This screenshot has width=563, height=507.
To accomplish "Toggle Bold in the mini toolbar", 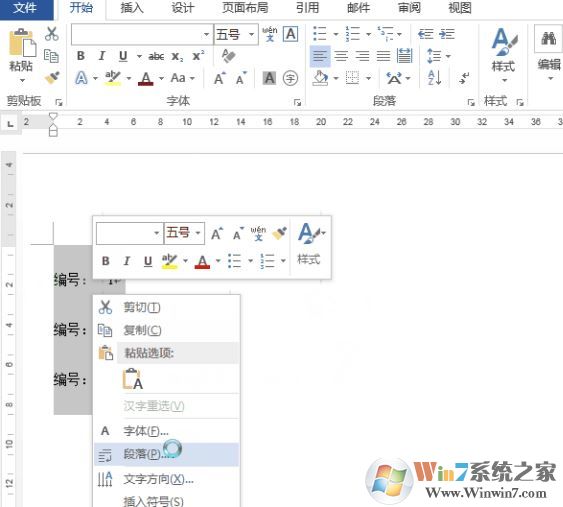I will [x=106, y=261].
